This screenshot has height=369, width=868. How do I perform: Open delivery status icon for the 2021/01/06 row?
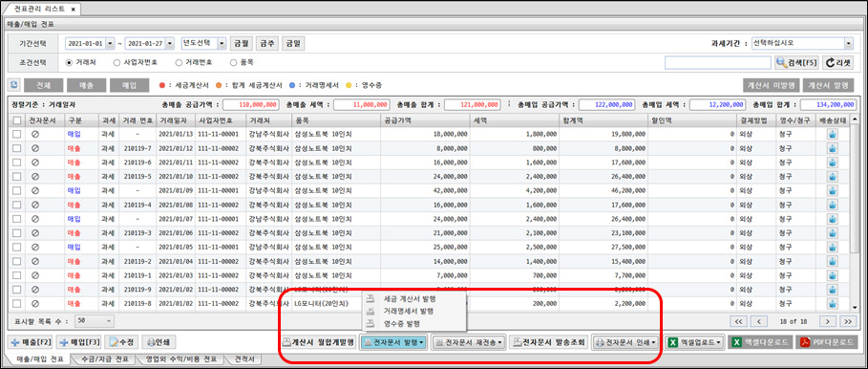click(x=834, y=232)
